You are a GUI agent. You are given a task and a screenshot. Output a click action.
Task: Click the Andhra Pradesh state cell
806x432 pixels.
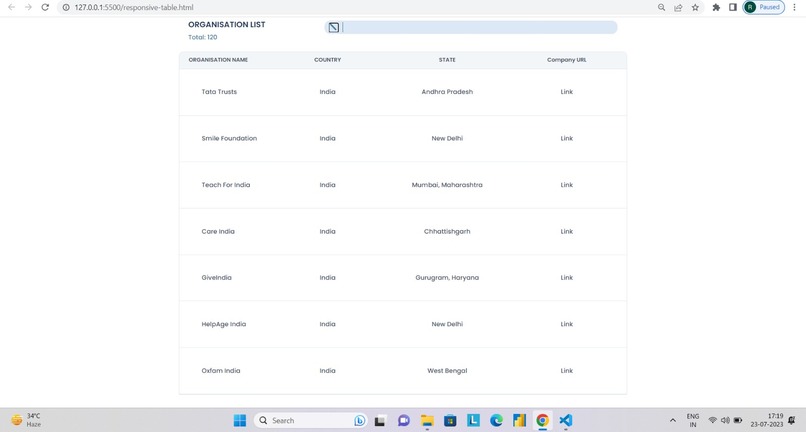[447, 92]
